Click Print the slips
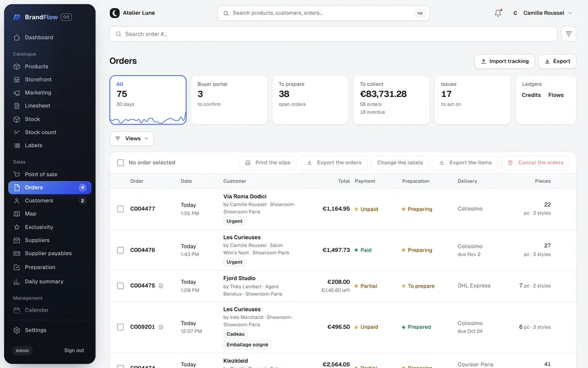The width and height of the screenshot is (588, 368). pyautogui.click(x=268, y=163)
